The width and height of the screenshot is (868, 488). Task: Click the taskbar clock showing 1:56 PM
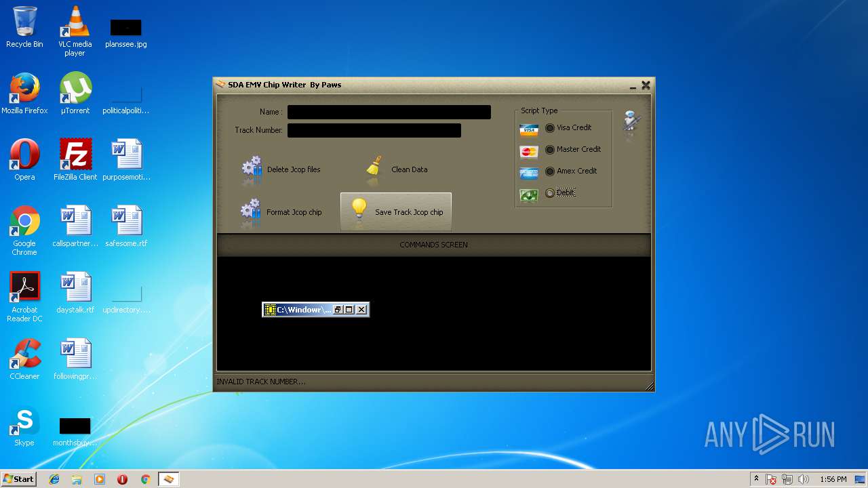(833, 479)
